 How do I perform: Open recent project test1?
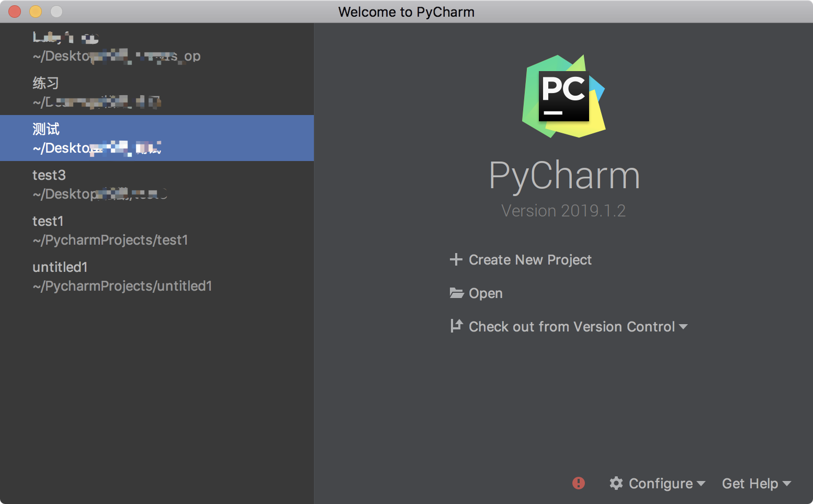click(x=157, y=230)
